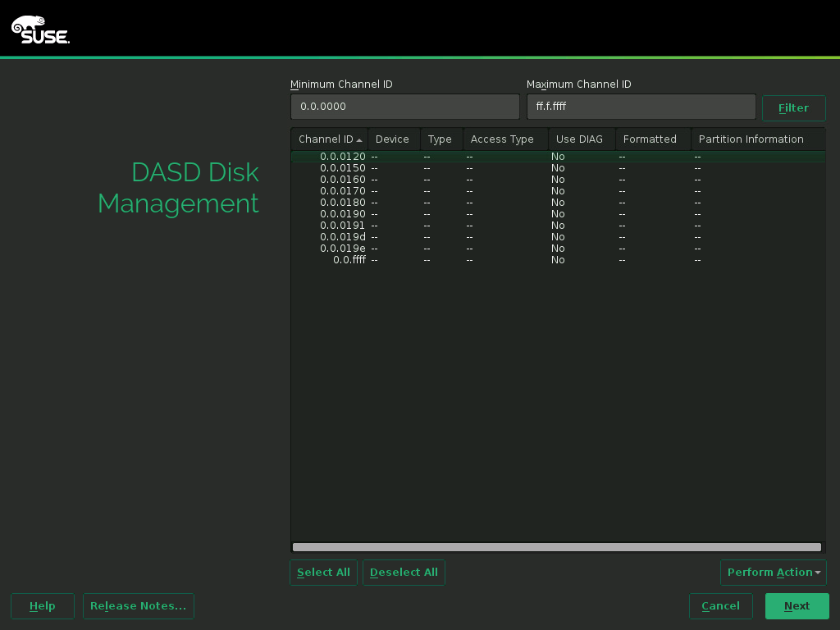Sort by Partition Information column

click(751, 139)
